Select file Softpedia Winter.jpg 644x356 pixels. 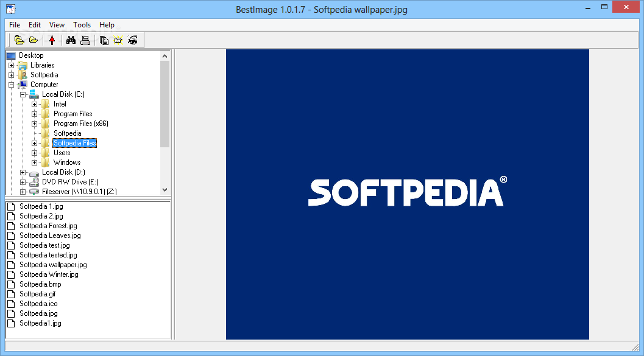coord(49,275)
